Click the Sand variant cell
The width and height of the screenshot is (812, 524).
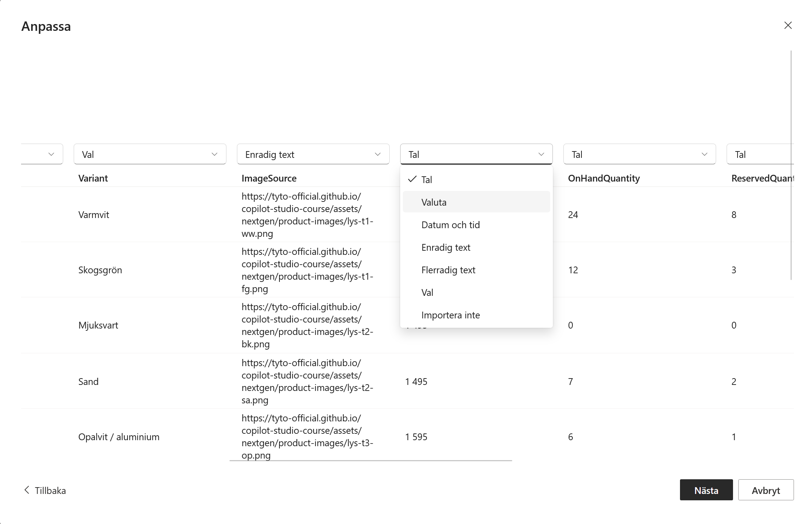coord(88,382)
